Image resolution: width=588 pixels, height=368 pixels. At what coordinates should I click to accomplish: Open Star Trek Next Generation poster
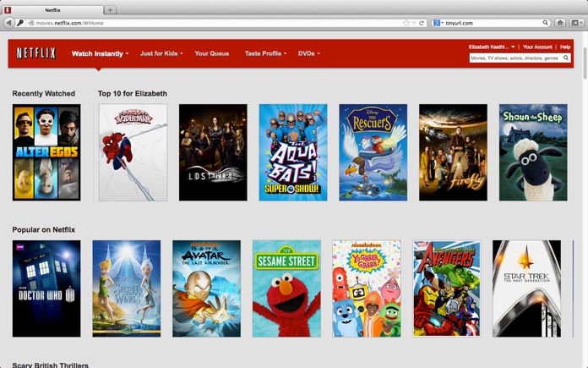(527, 288)
